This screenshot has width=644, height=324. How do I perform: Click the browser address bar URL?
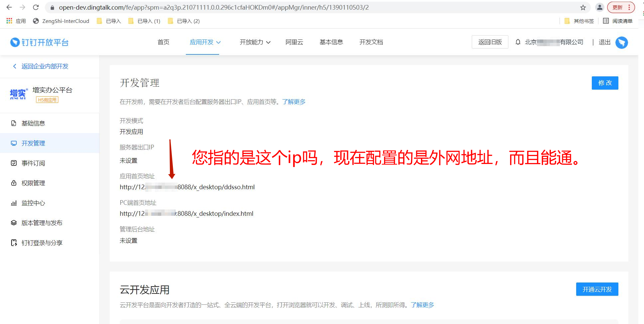click(214, 7)
